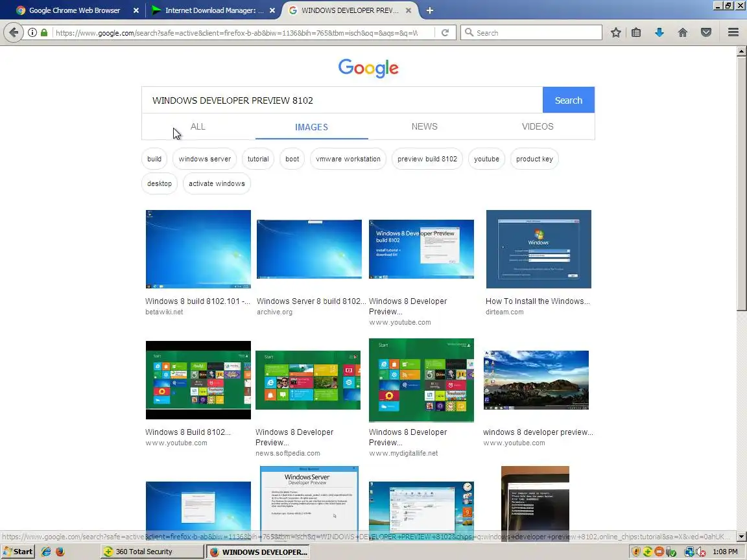The image size is (747, 560).
Task: Open a new tab with plus button
Action: (429, 10)
